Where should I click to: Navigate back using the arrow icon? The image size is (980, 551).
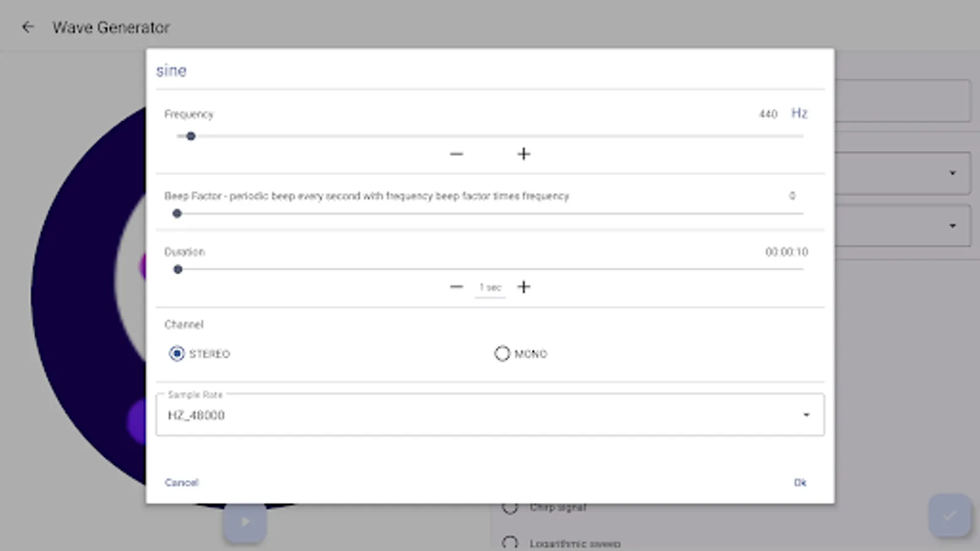coord(28,26)
